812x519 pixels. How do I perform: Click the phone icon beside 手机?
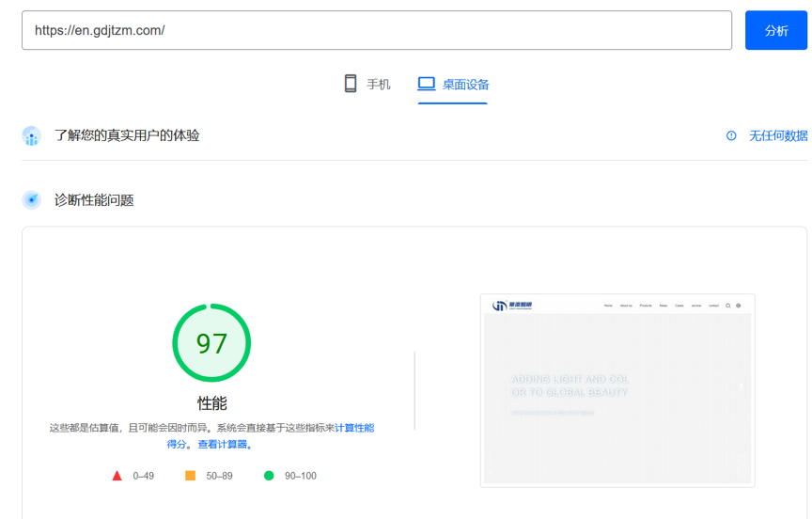pyautogui.click(x=351, y=84)
